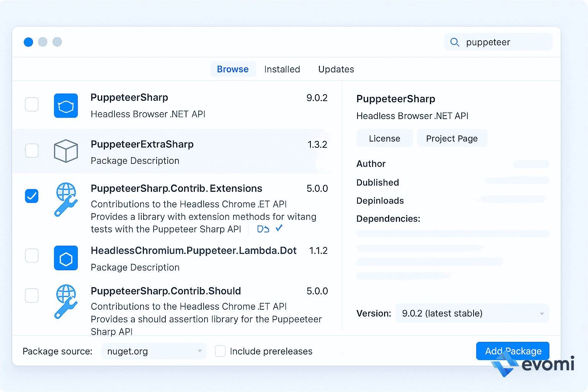Viewport: 588px width, 392px height.
Task: Tick the PuppeteerSharp.Contrib.Should checkbox
Action: [32, 296]
